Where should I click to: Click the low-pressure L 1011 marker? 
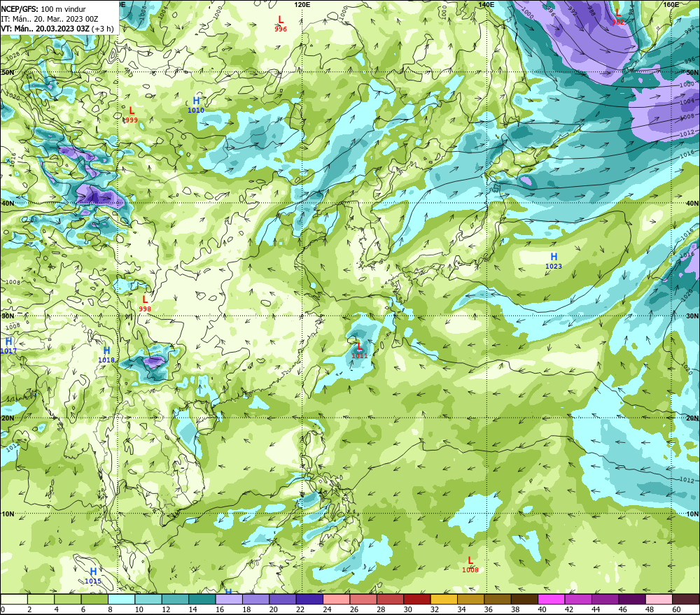coord(359,351)
